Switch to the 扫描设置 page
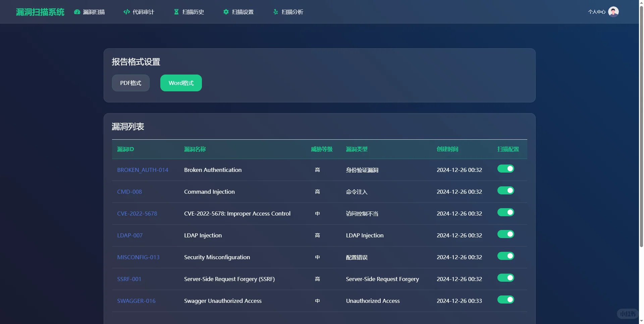This screenshot has width=644, height=324. click(238, 12)
